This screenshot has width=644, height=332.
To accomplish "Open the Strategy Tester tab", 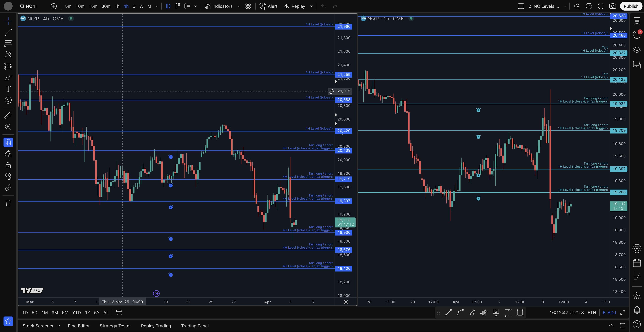I will tap(115, 326).
